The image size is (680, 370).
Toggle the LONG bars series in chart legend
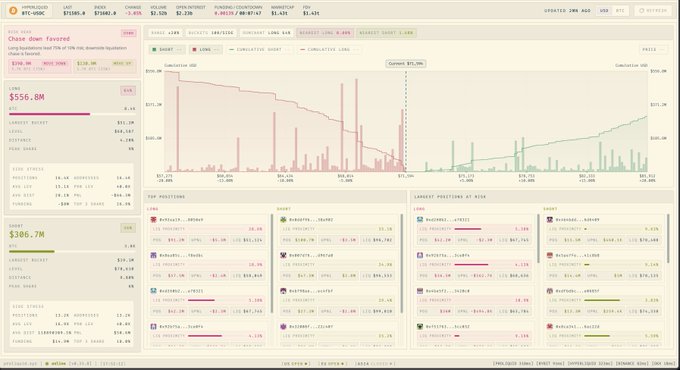pos(206,49)
